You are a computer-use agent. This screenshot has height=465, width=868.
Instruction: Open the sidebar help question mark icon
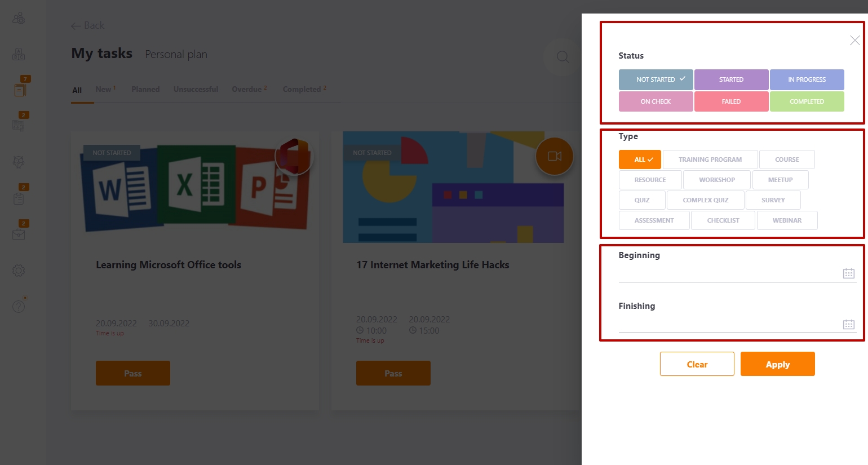[19, 306]
